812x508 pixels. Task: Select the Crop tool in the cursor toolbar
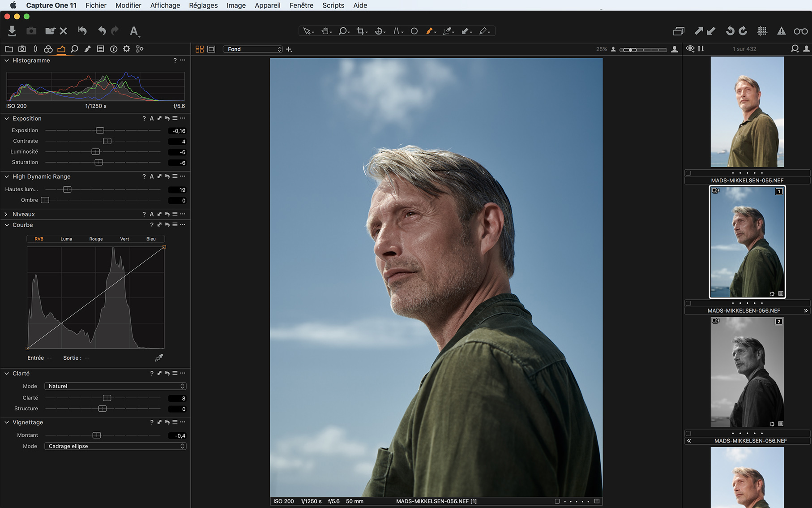point(360,31)
